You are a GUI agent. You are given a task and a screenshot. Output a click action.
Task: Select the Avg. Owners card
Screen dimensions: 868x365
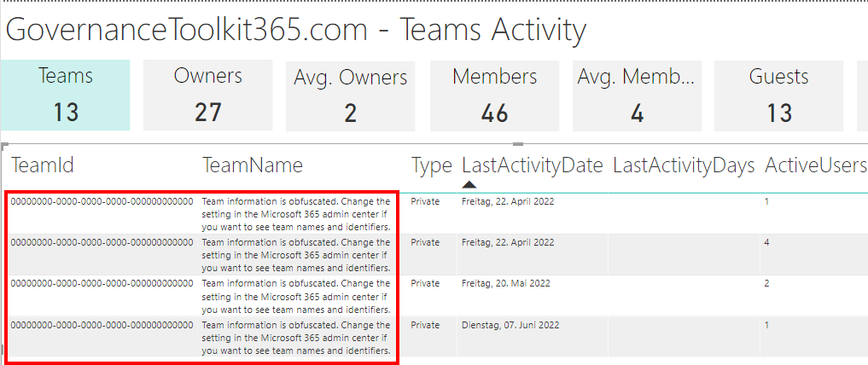(x=351, y=96)
